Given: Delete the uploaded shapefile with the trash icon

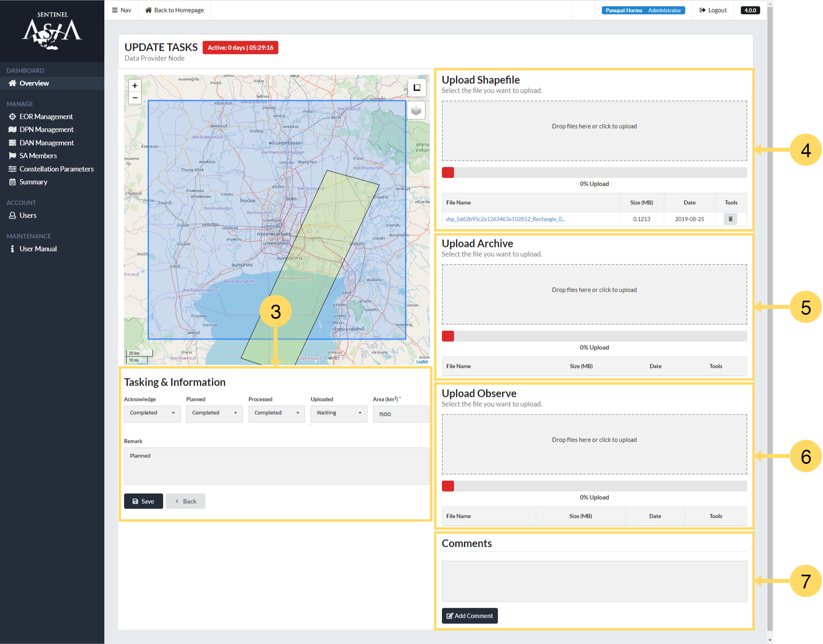Looking at the screenshot, I should [x=730, y=219].
